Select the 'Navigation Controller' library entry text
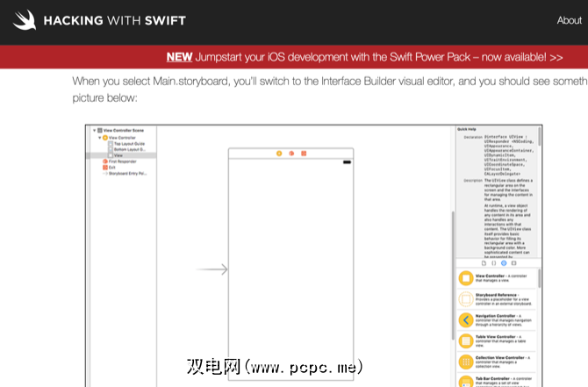 coord(504,320)
